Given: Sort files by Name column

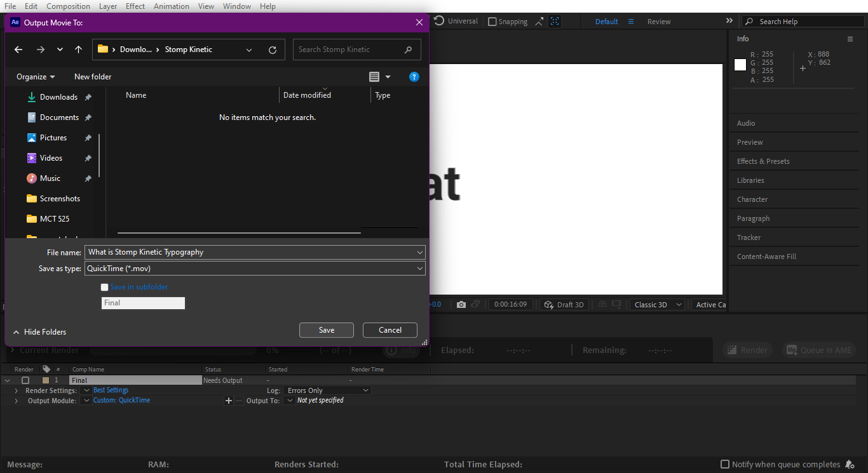Looking at the screenshot, I should pyautogui.click(x=136, y=95).
